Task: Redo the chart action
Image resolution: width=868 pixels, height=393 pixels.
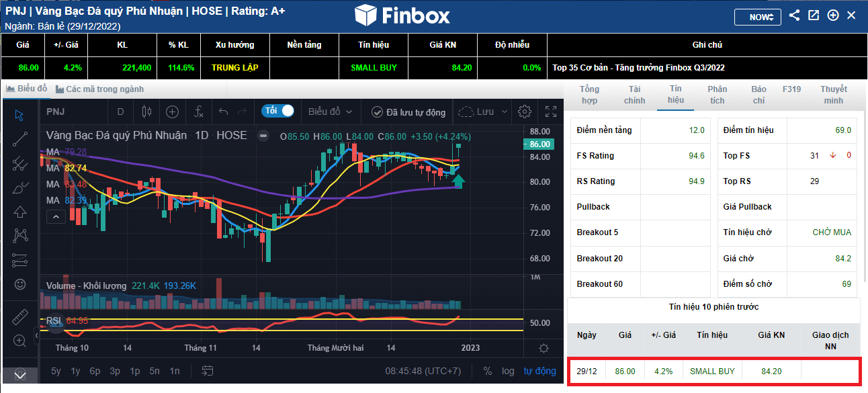Action: click(x=243, y=112)
